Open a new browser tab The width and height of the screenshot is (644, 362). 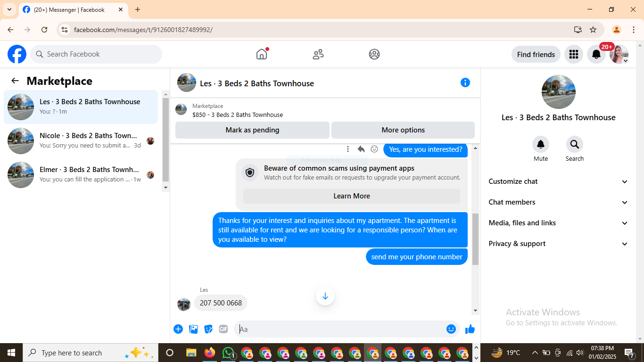click(x=138, y=9)
